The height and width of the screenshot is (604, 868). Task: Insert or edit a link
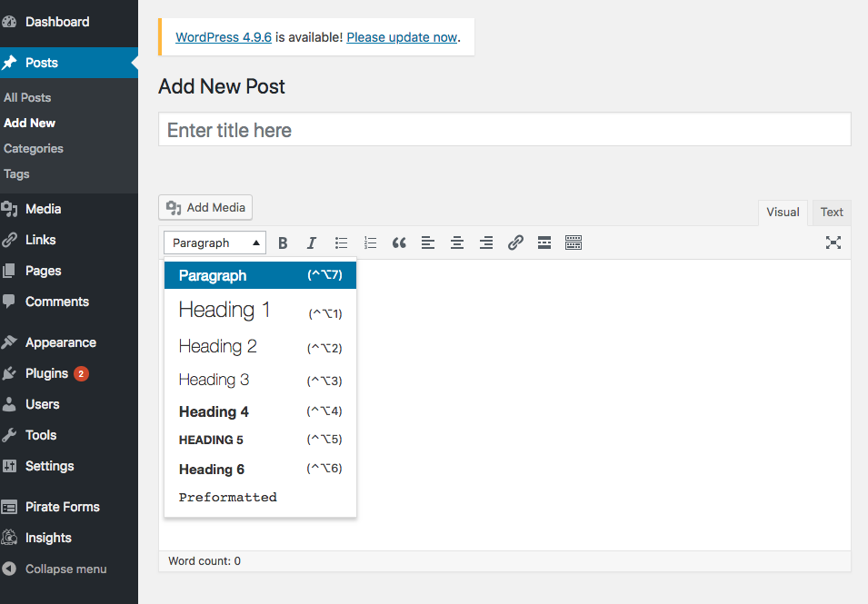point(515,243)
